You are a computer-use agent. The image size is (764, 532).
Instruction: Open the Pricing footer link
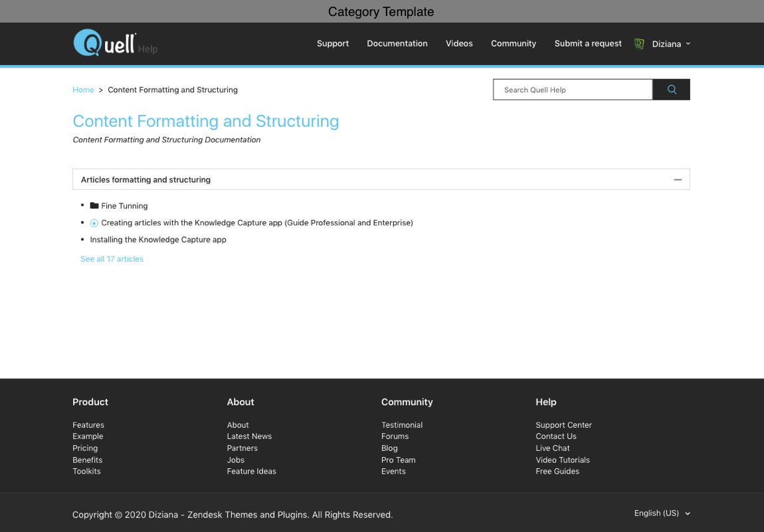(x=85, y=448)
